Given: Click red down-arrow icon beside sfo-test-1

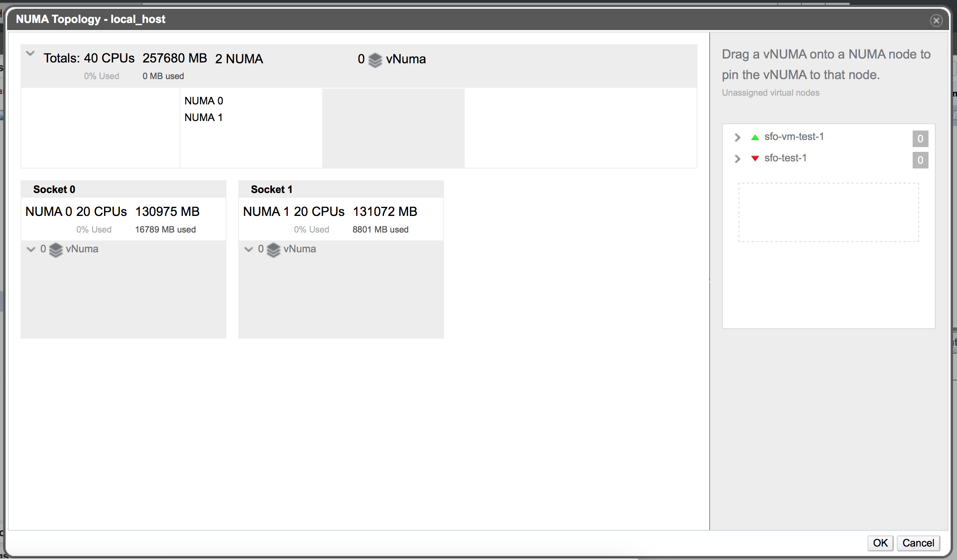Looking at the screenshot, I should (755, 159).
